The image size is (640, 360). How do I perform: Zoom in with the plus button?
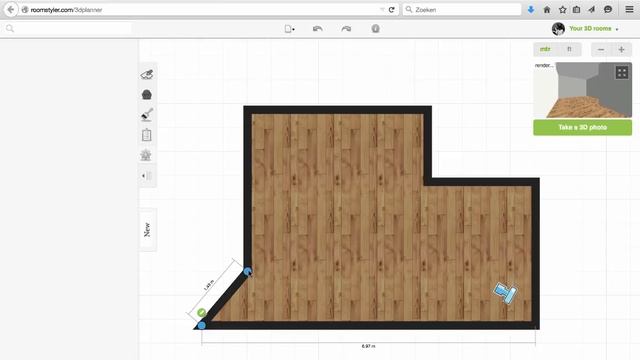pos(622,50)
